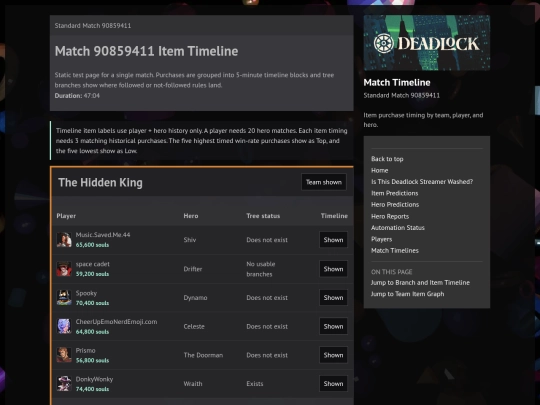Click hero name Drifter
Image resolution: width=540 pixels, height=405 pixels.
pos(193,269)
